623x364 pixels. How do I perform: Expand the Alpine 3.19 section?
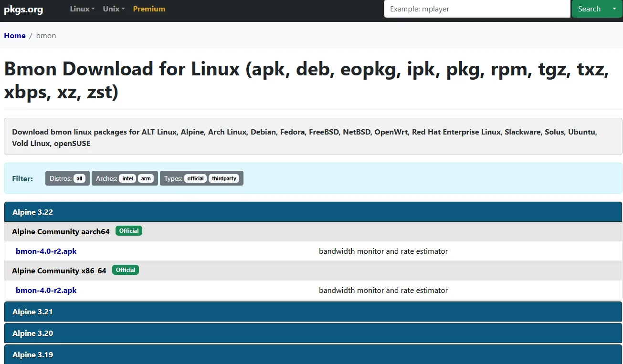313,354
